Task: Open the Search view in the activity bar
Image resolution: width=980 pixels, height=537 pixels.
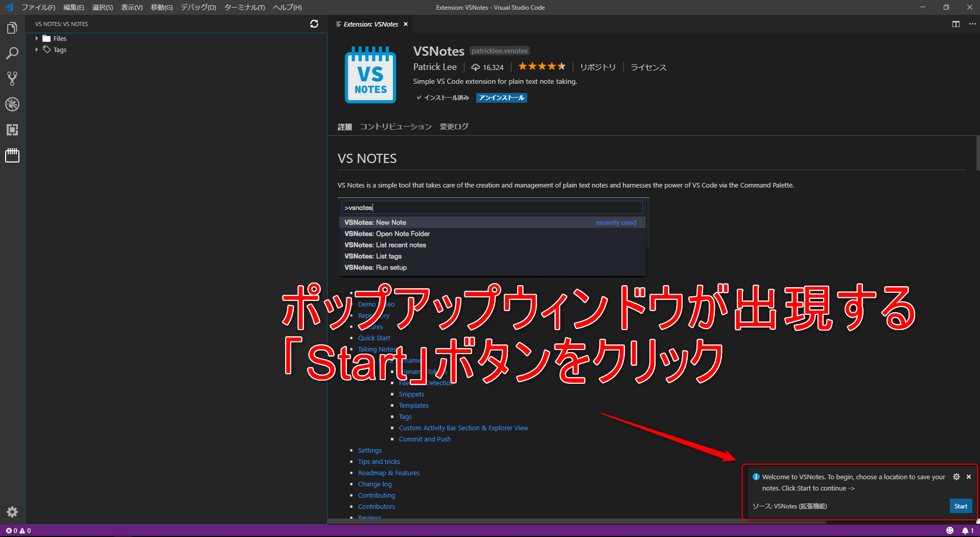Action: (x=12, y=53)
